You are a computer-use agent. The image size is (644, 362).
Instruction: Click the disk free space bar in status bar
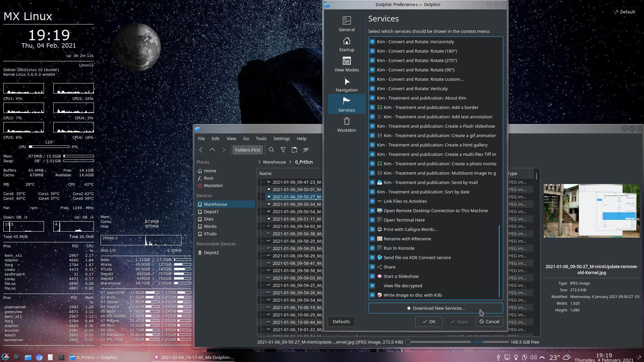pyautogui.click(x=491, y=342)
